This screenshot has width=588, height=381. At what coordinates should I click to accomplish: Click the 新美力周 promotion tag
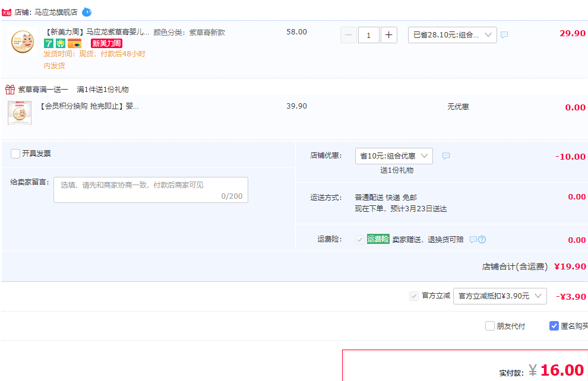coord(106,43)
